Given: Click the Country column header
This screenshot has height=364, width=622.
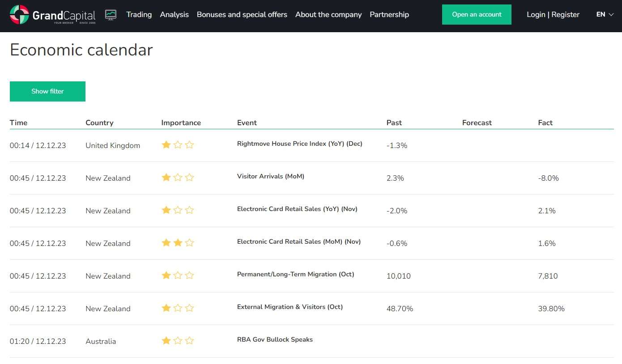Looking at the screenshot, I should [99, 123].
